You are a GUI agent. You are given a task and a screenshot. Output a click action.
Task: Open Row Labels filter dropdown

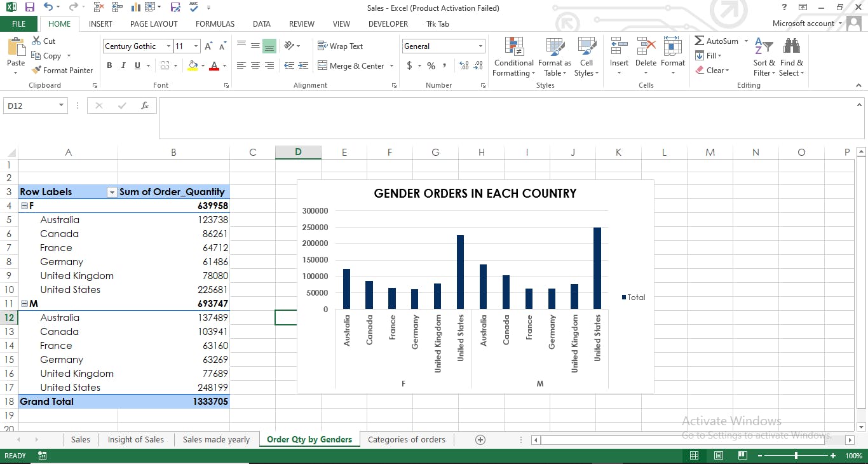(x=112, y=192)
